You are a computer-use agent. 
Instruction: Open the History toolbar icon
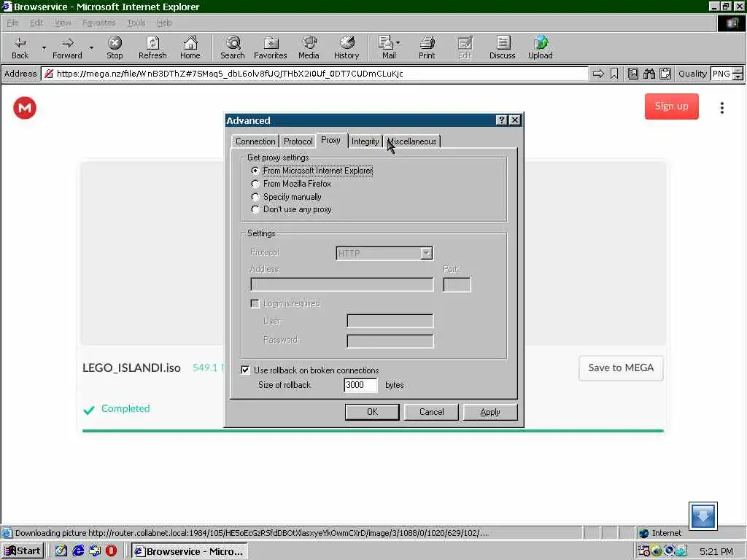pyautogui.click(x=347, y=47)
